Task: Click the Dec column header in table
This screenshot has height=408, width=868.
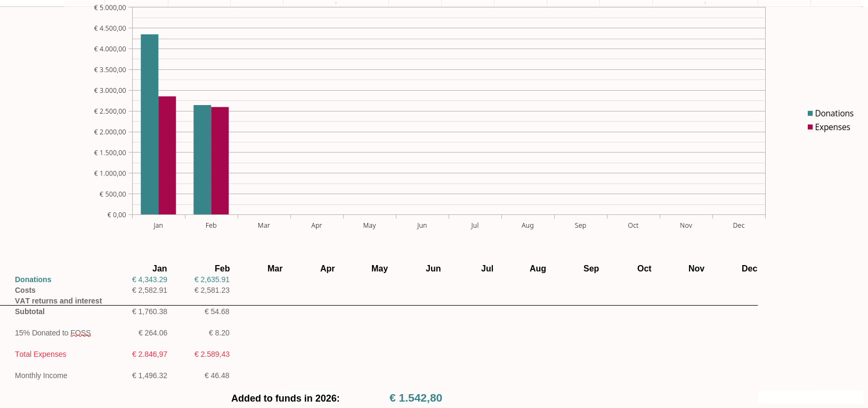Action: pos(749,268)
